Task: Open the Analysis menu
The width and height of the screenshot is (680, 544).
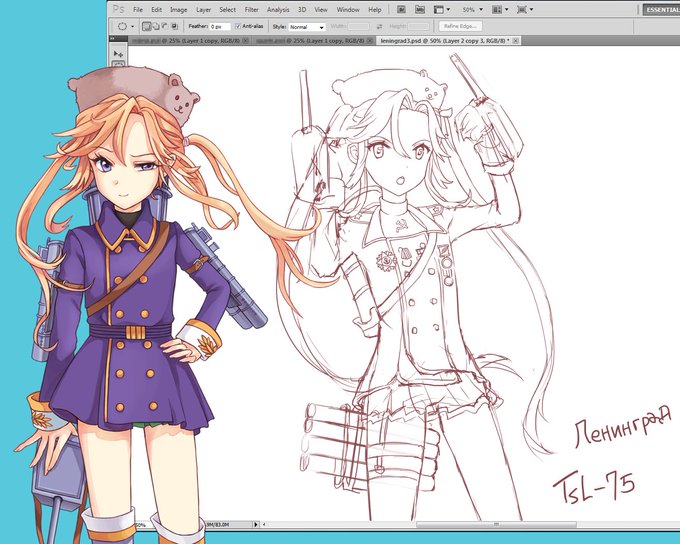Action: pos(278,10)
